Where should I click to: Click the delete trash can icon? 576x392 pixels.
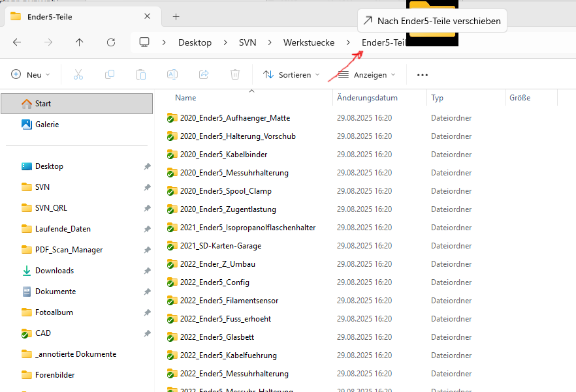pos(235,75)
